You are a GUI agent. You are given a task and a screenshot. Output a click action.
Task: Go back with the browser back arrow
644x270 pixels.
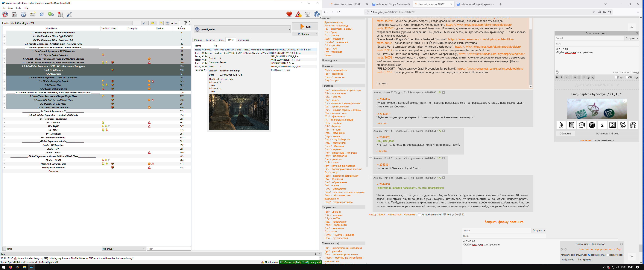pyautogui.click(x=325, y=12)
